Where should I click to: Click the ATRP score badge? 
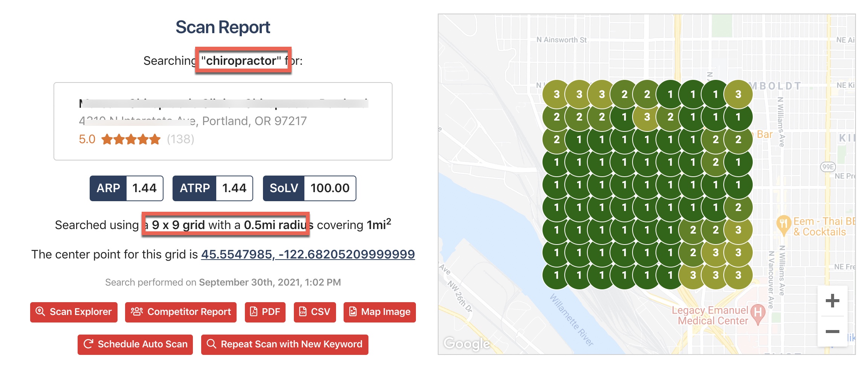pyautogui.click(x=212, y=188)
